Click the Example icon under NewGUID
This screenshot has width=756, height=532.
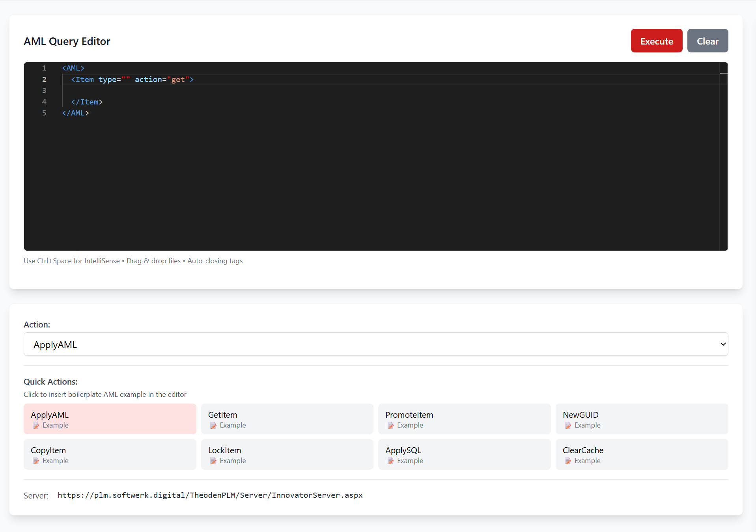click(x=568, y=426)
